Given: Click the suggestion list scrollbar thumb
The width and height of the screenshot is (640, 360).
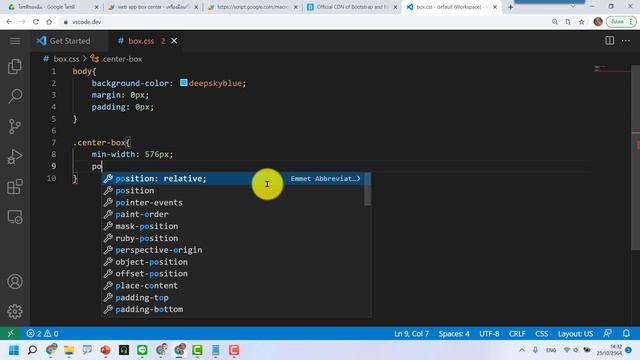Looking at the screenshot, I should [x=367, y=189].
